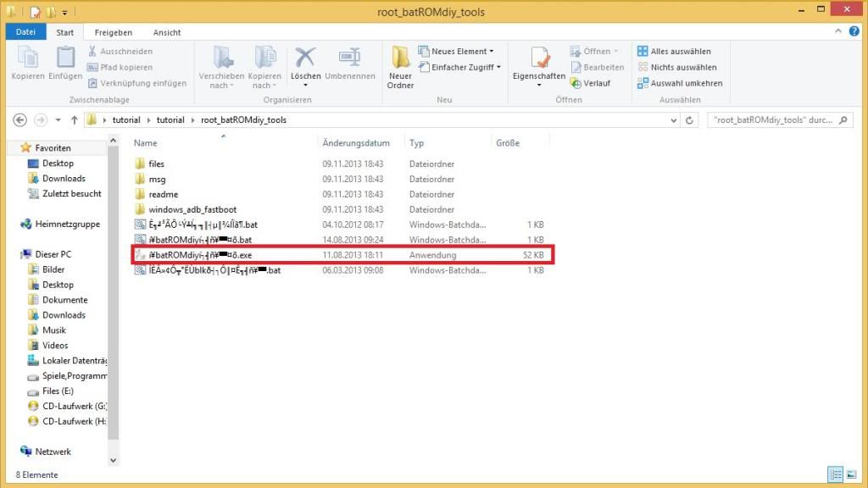Image resolution: width=868 pixels, height=488 pixels.
Task: Open the Datei menu tab
Action: coord(25,32)
